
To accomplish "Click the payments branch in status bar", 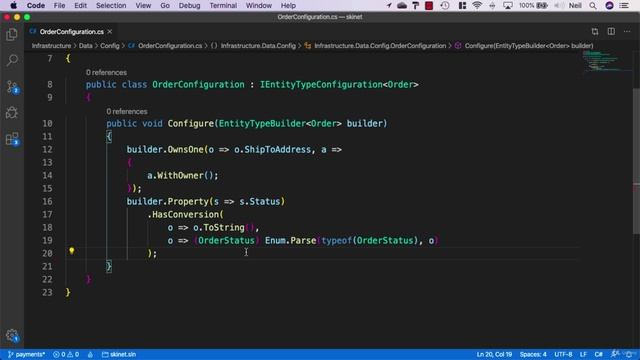I will pos(26,354).
